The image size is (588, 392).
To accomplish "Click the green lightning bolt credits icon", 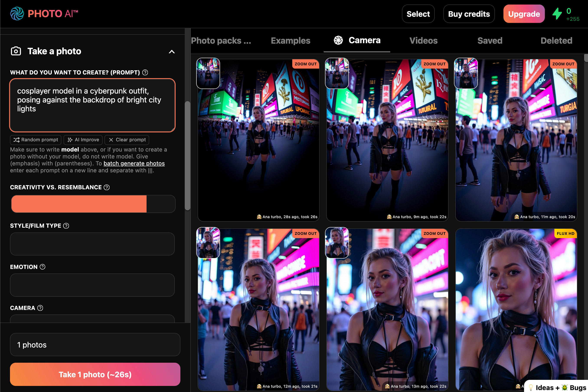I will click(557, 14).
